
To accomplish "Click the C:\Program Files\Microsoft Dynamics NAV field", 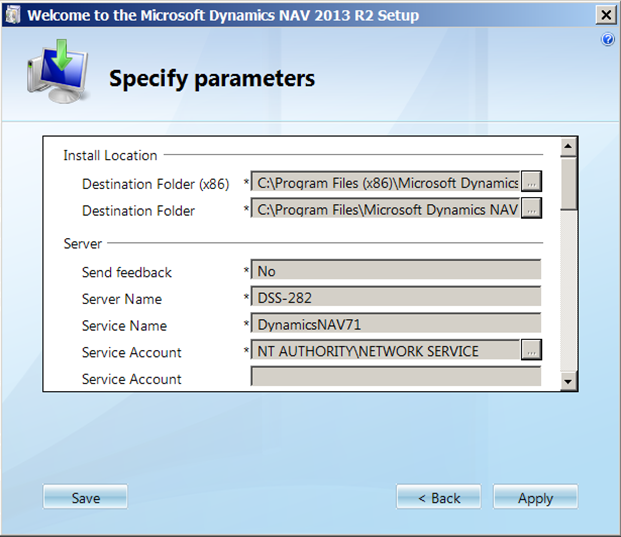I will (x=385, y=208).
